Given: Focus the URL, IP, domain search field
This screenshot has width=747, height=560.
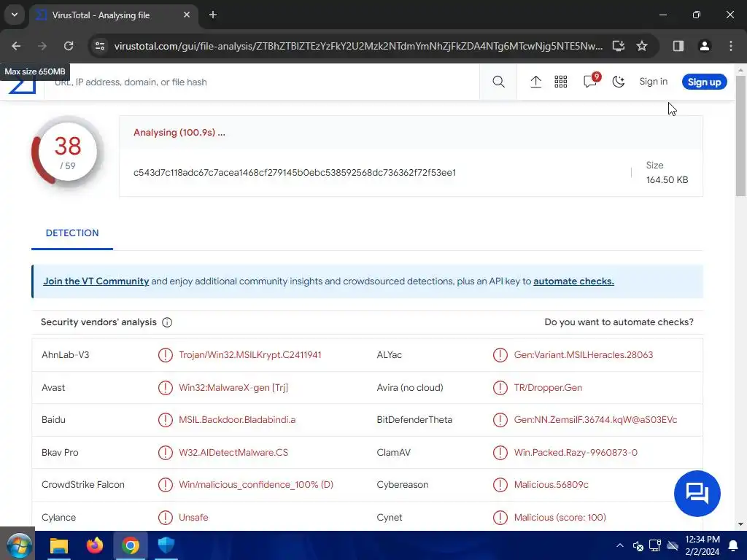Looking at the screenshot, I should click(262, 82).
